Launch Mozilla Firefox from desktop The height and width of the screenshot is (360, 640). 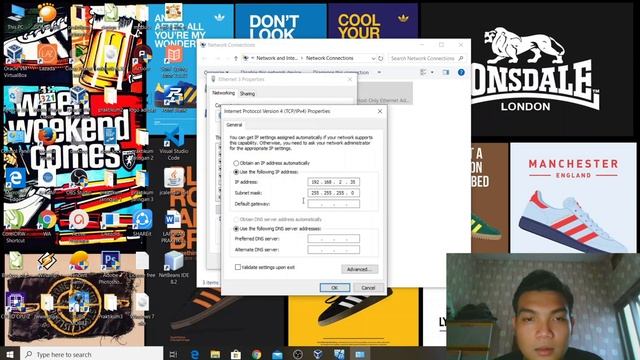47,139
